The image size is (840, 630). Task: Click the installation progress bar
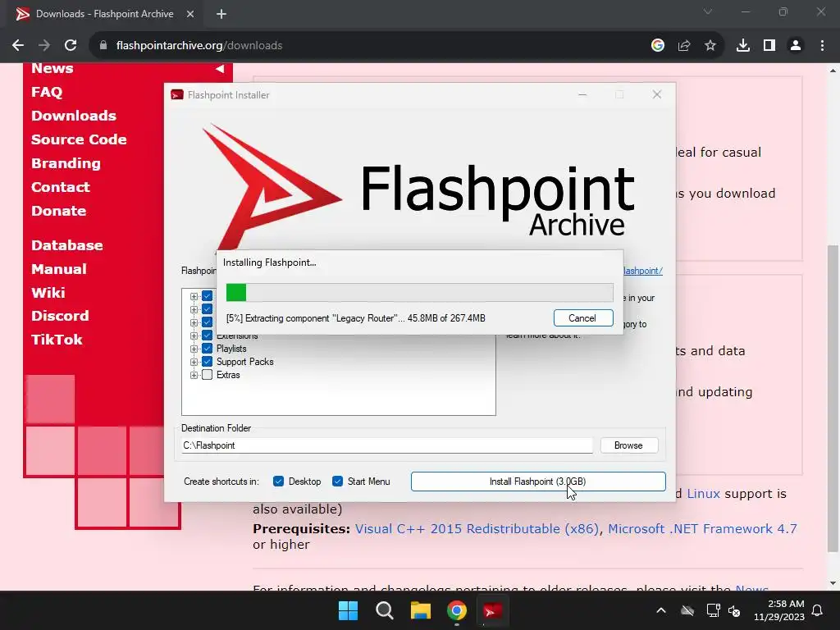419,293
